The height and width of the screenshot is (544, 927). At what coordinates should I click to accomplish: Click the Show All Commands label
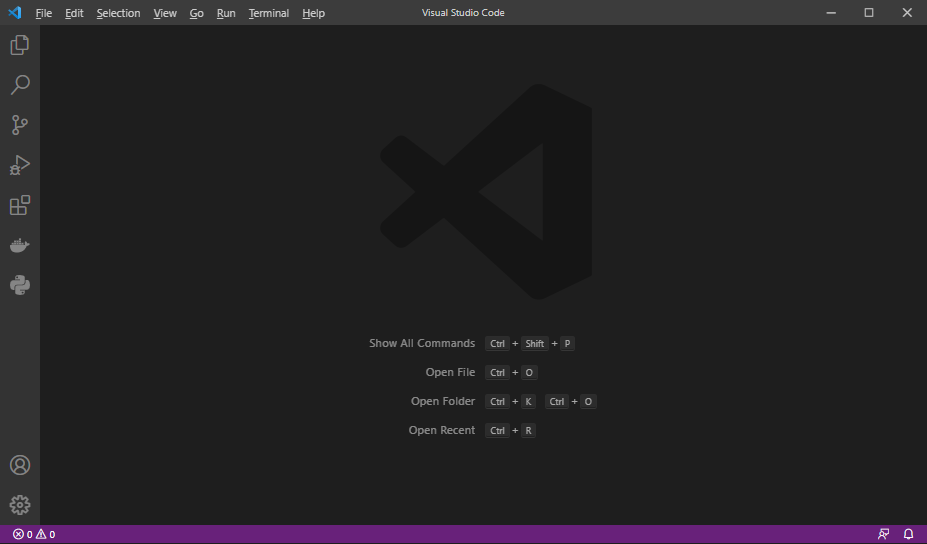tap(422, 344)
